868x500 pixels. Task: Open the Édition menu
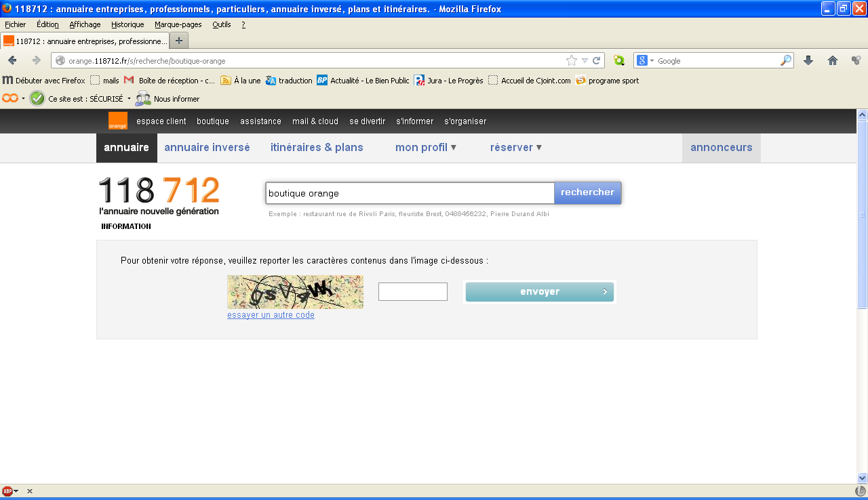pos(47,24)
